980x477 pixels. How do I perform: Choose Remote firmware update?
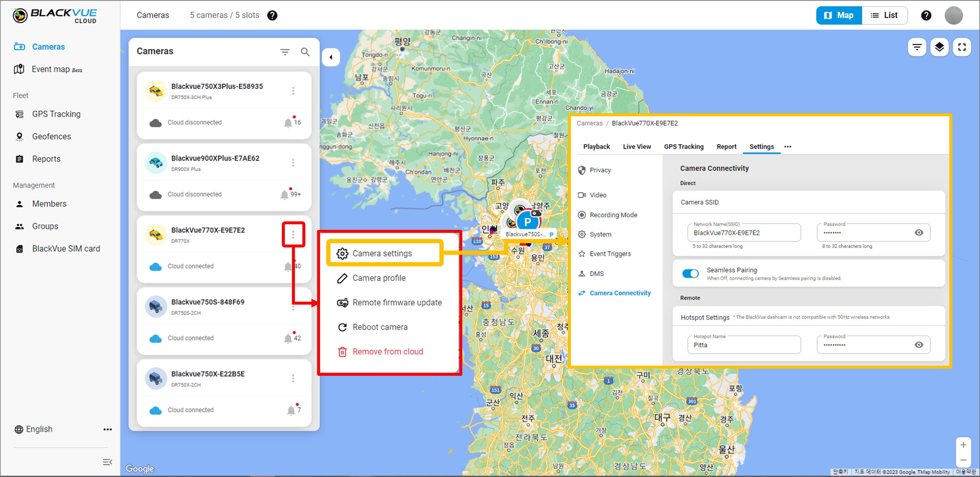click(390, 303)
